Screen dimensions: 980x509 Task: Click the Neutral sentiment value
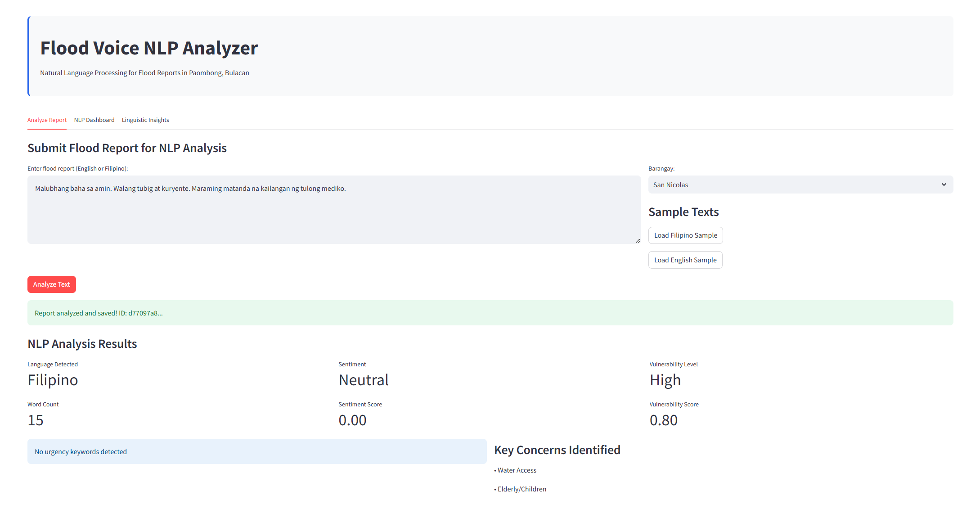363,380
